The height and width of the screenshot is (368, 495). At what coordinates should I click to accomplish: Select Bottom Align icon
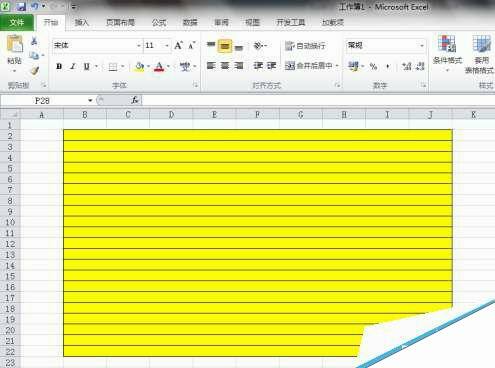(x=239, y=47)
